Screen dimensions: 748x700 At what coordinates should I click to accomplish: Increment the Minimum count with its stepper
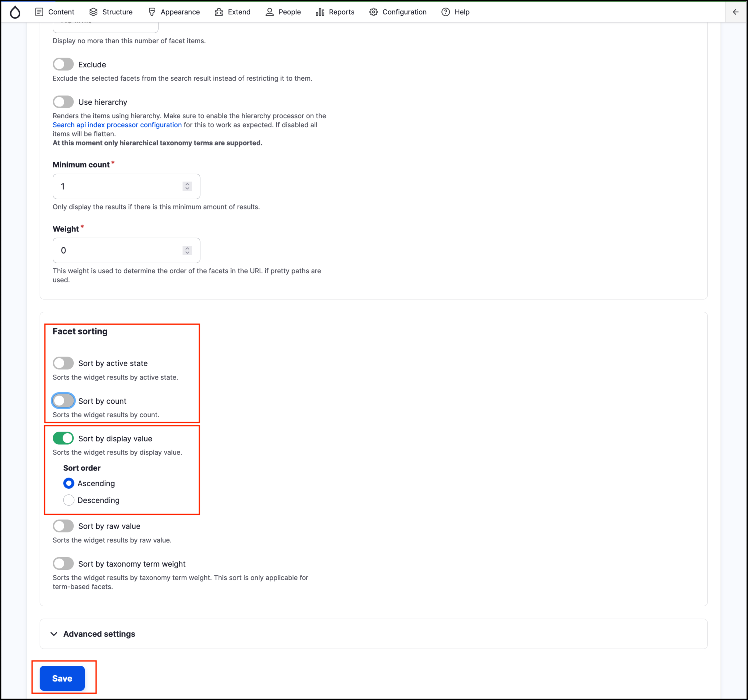point(187,184)
